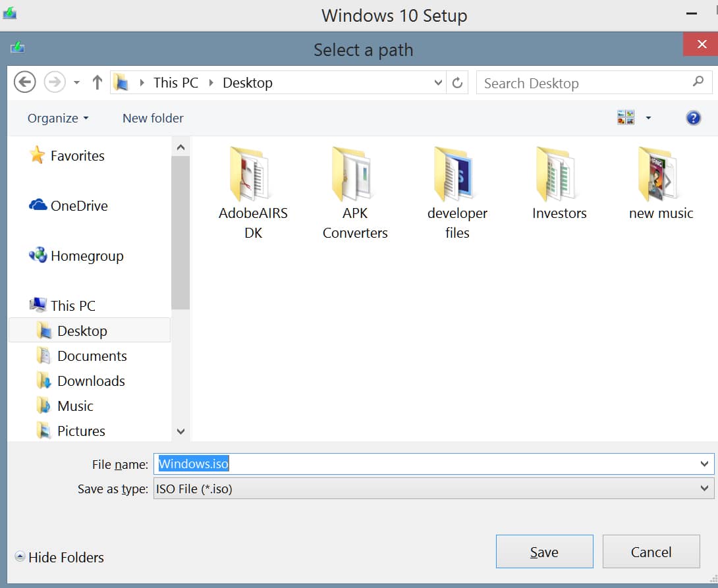
Task: Minimize the Windows 10 Setup window
Action: [692, 14]
